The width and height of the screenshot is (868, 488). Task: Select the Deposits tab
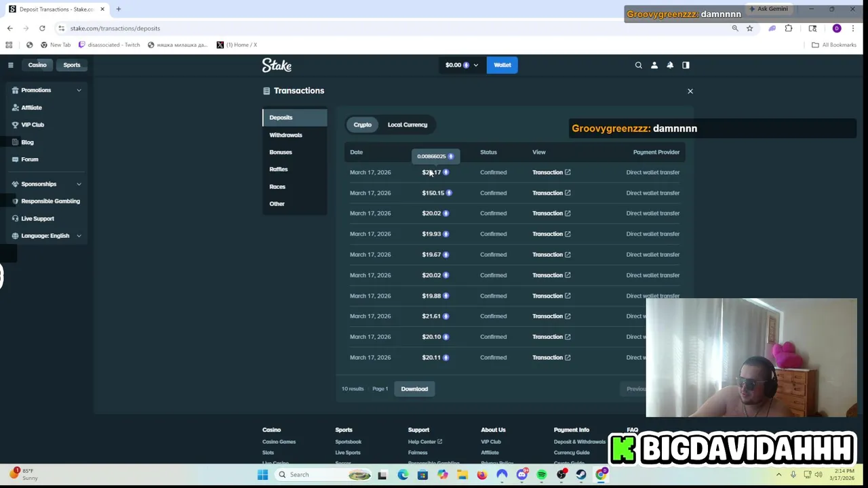point(294,117)
